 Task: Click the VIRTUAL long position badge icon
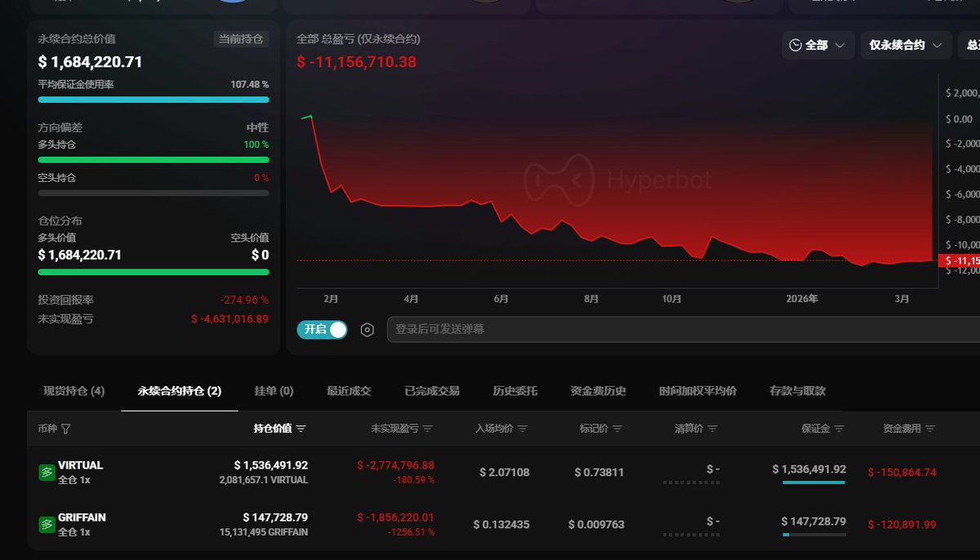pos(47,472)
